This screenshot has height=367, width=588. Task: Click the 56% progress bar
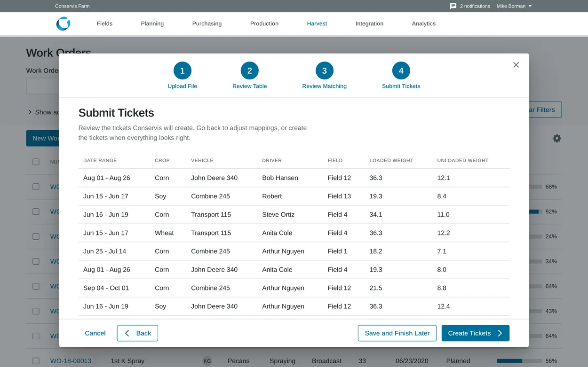tap(519, 361)
